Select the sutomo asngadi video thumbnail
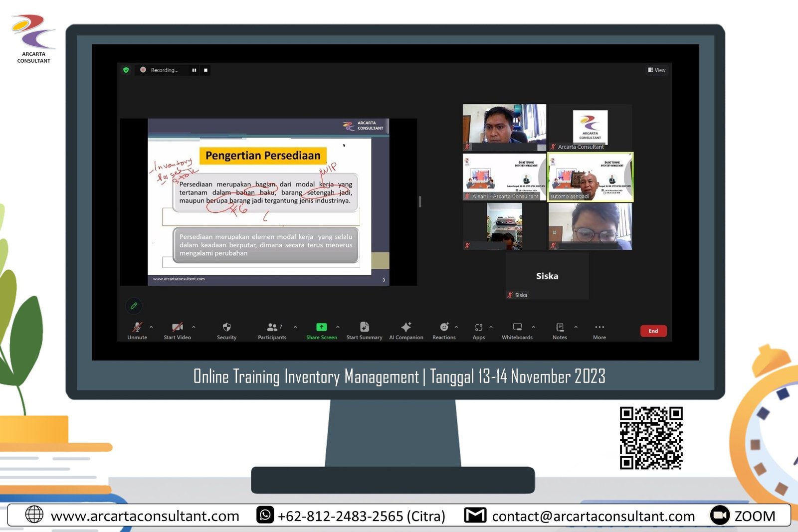The image size is (798, 532). pos(590,177)
